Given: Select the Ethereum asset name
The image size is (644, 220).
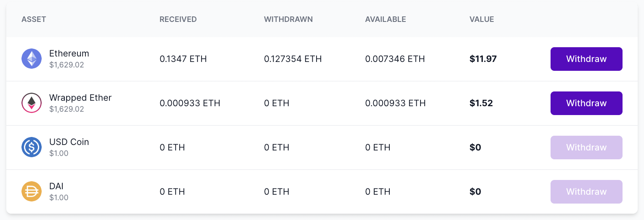Looking at the screenshot, I should tap(69, 54).
